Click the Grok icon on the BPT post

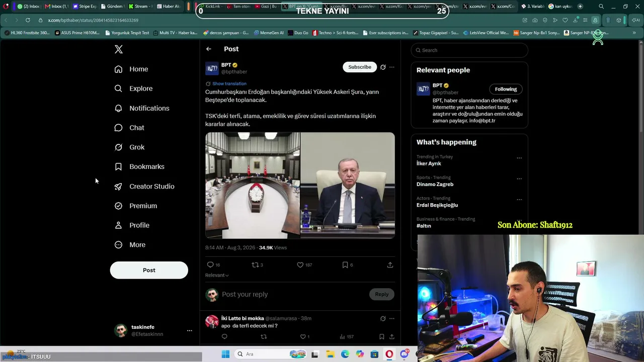(383, 67)
